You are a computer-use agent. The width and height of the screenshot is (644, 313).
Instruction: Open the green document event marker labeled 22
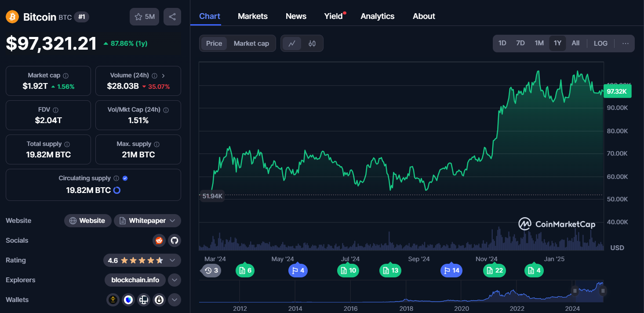495,270
